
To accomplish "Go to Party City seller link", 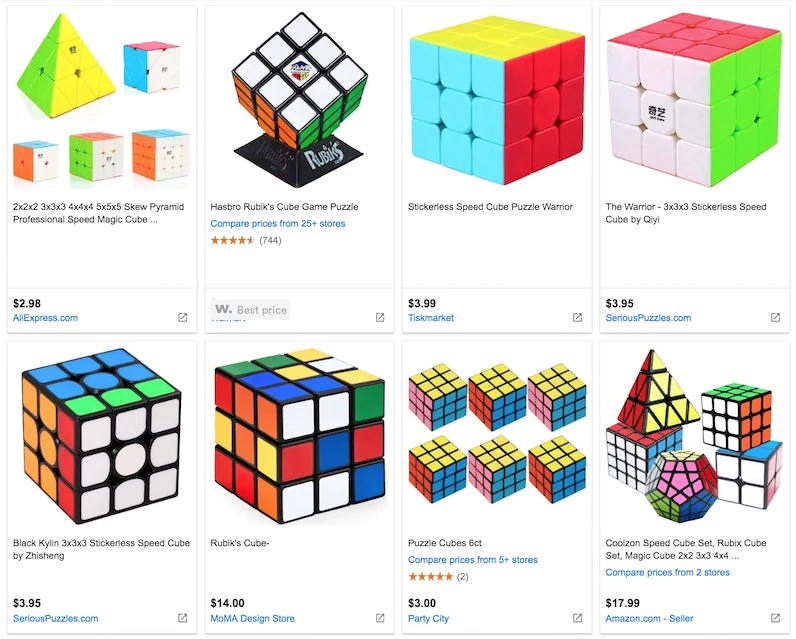I will pyautogui.click(x=428, y=618).
